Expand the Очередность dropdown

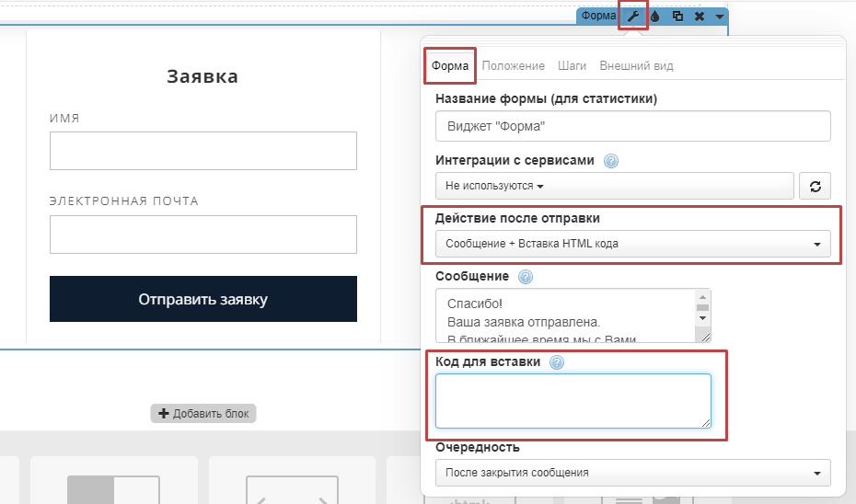point(632,473)
